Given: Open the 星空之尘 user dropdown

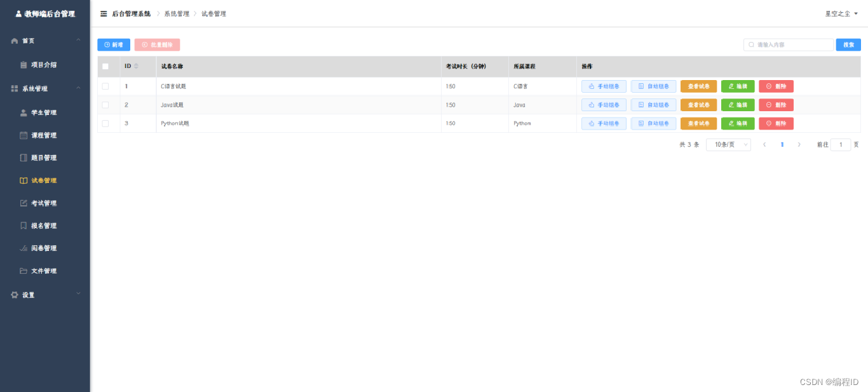Looking at the screenshot, I should coord(841,13).
